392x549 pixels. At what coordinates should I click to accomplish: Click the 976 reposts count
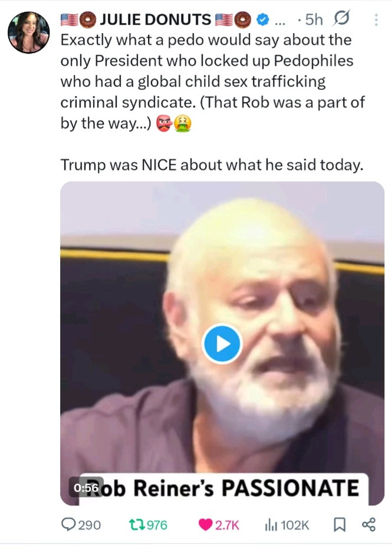(157, 524)
